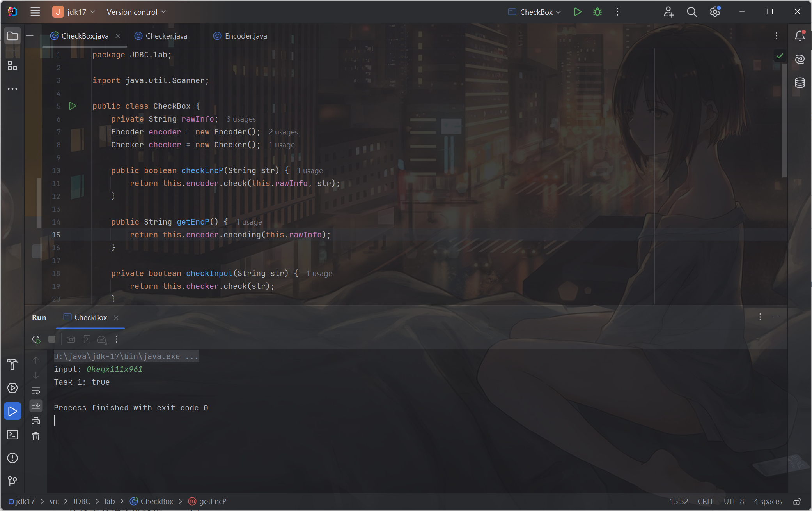The width and height of the screenshot is (812, 511).
Task: Toggle the read-only lock in the status bar
Action: click(797, 502)
